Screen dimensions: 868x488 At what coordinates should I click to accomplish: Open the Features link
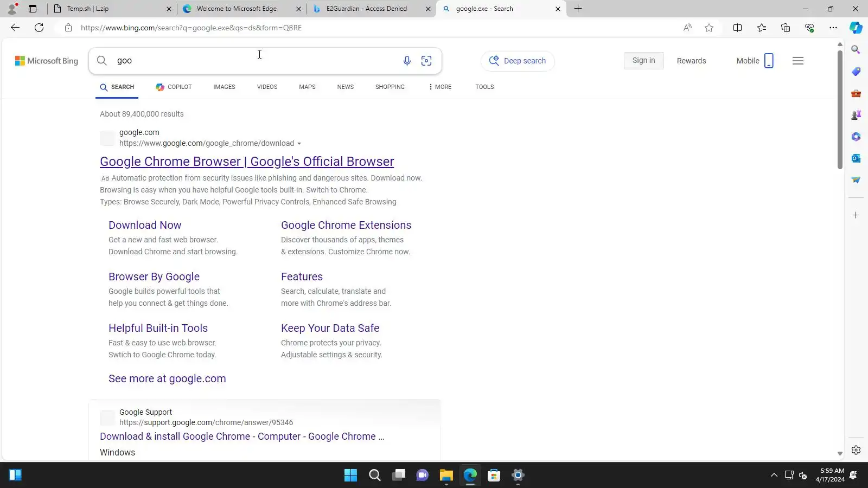[302, 277]
